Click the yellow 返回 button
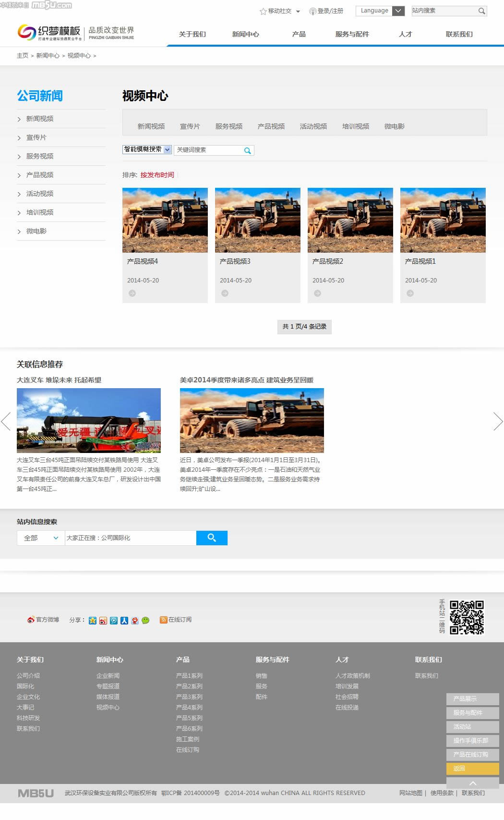Image resolution: width=504 pixels, height=820 pixels. click(x=472, y=769)
